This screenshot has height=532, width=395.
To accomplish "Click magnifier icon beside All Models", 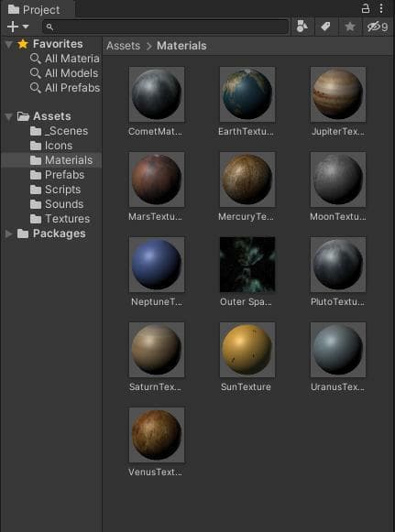I will point(36,73).
